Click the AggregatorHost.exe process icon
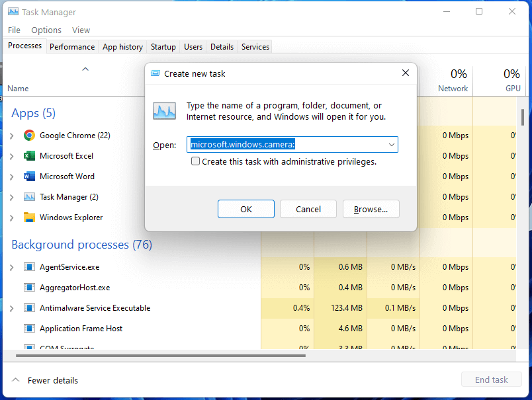 tap(29, 288)
